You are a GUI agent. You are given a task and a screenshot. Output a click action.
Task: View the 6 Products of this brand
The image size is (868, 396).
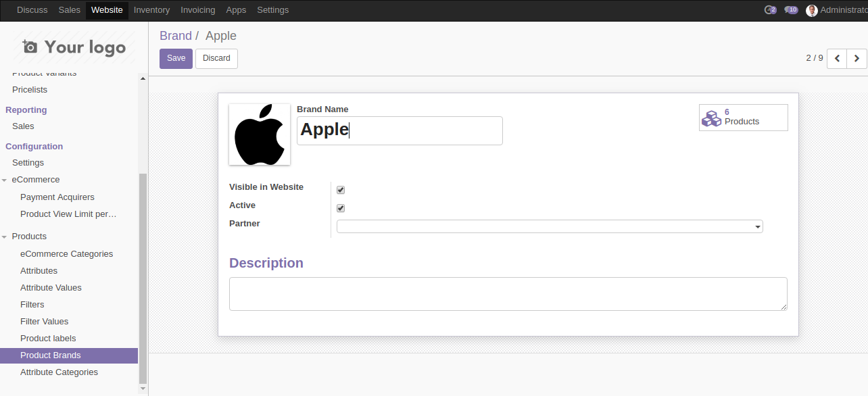tap(743, 118)
